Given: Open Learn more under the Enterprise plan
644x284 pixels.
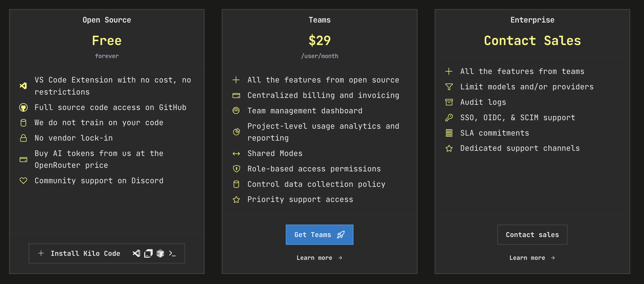Looking at the screenshot, I should (x=532, y=258).
